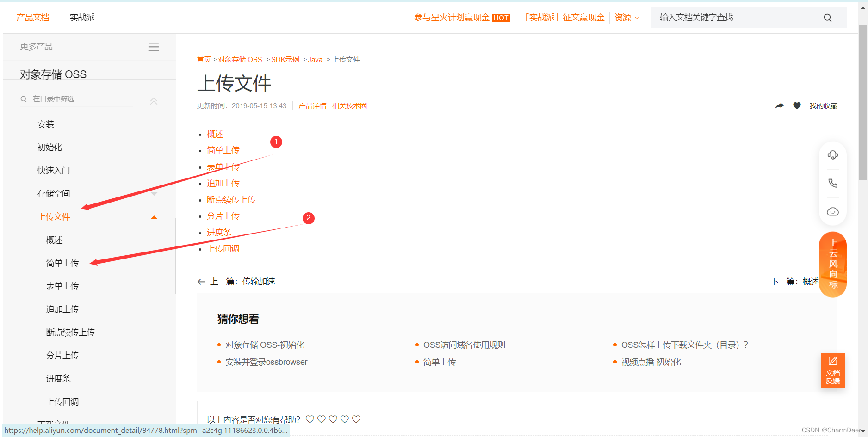The image size is (868, 437).
Task: Expand the 存储空间 tree arrow
Action: (x=154, y=194)
